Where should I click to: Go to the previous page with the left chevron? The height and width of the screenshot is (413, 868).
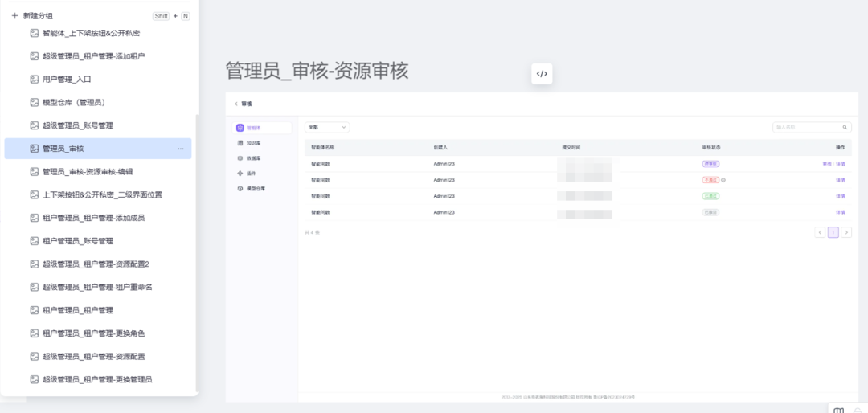click(820, 232)
